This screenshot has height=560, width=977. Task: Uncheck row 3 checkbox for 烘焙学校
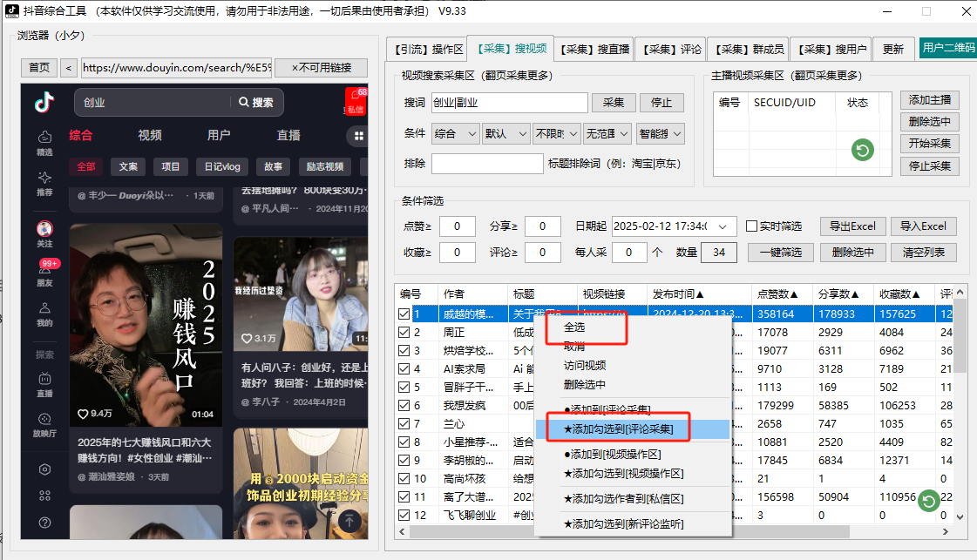point(404,351)
